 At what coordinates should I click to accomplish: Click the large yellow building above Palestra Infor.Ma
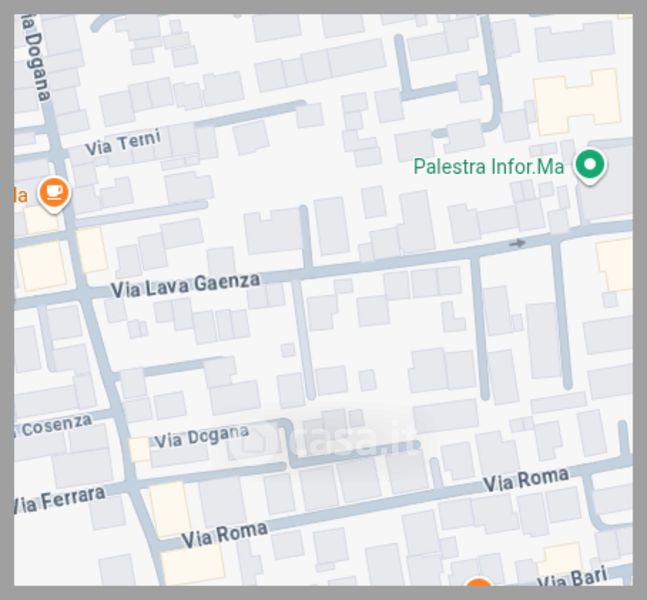(x=577, y=102)
